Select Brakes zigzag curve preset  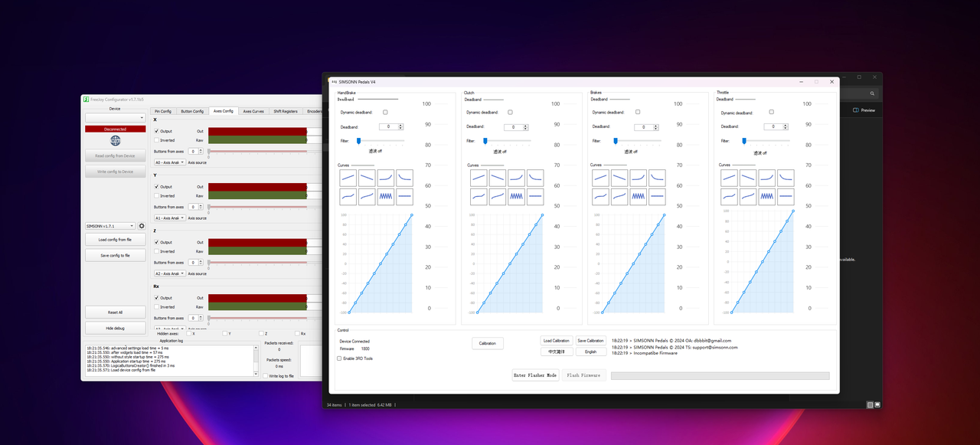point(639,197)
